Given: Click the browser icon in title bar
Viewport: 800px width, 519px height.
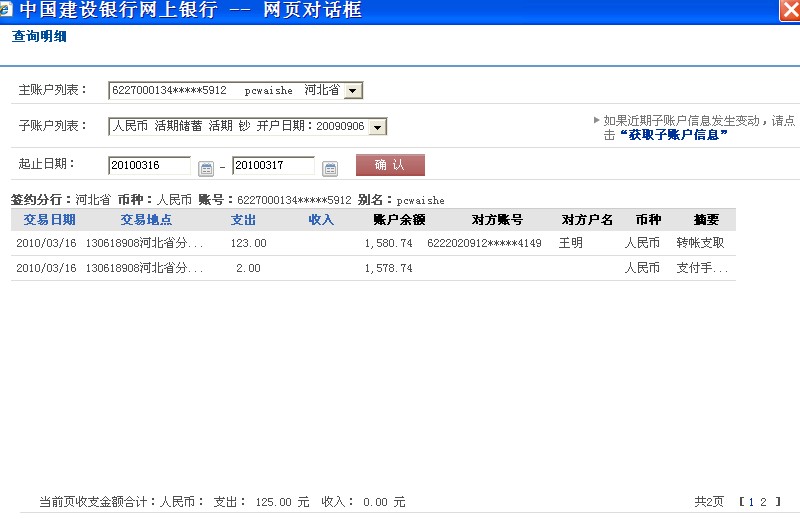Looking at the screenshot, I should click(x=9, y=10).
